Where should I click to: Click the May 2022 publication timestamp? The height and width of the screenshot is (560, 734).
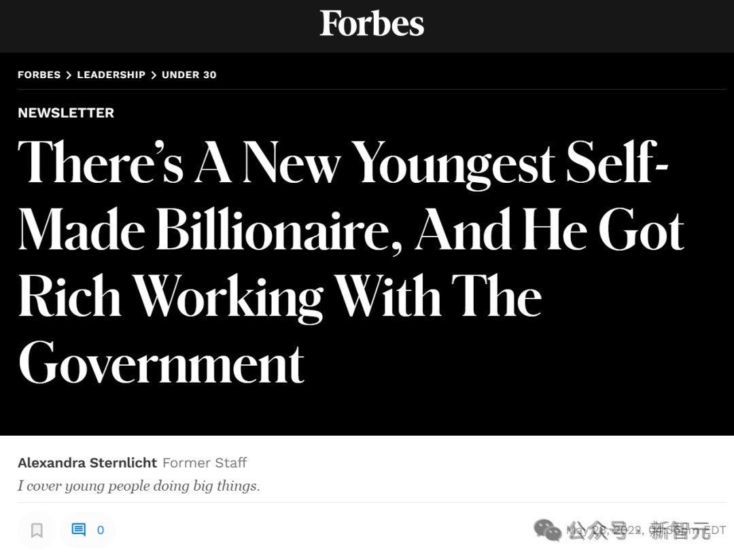point(646,530)
